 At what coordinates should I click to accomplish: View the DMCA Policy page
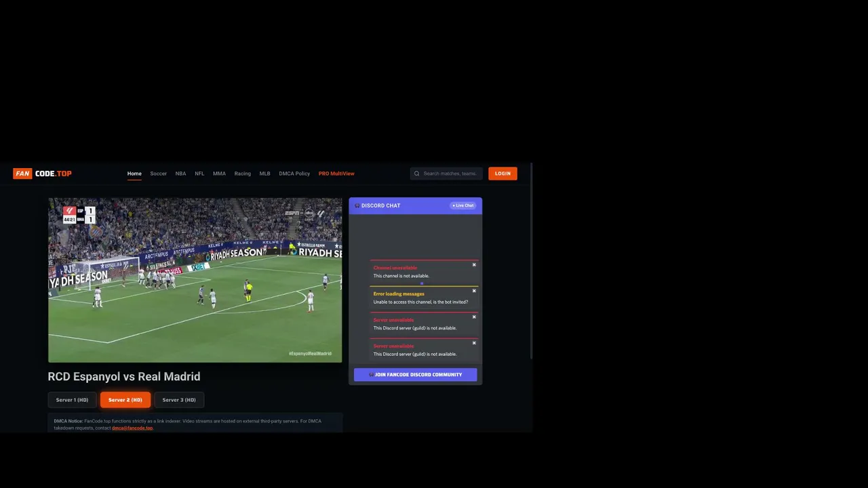pos(294,174)
